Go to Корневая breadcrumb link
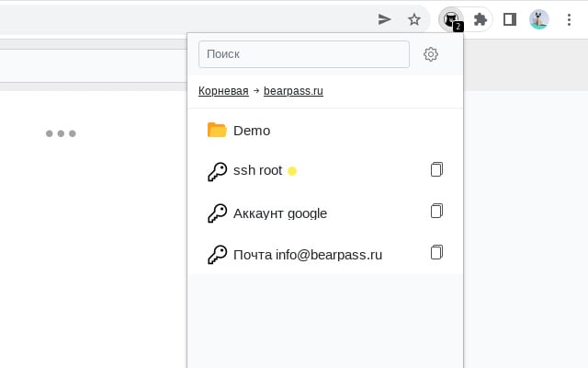Image resolution: width=588 pixels, height=368 pixels. [223, 91]
